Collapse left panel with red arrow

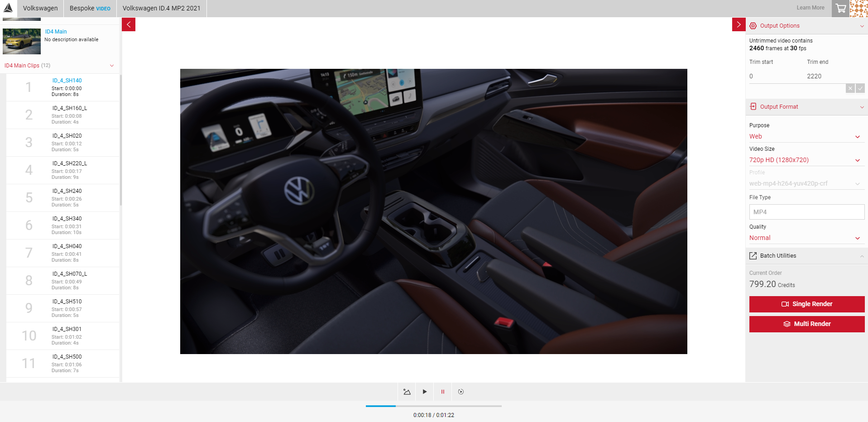pyautogui.click(x=129, y=24)
